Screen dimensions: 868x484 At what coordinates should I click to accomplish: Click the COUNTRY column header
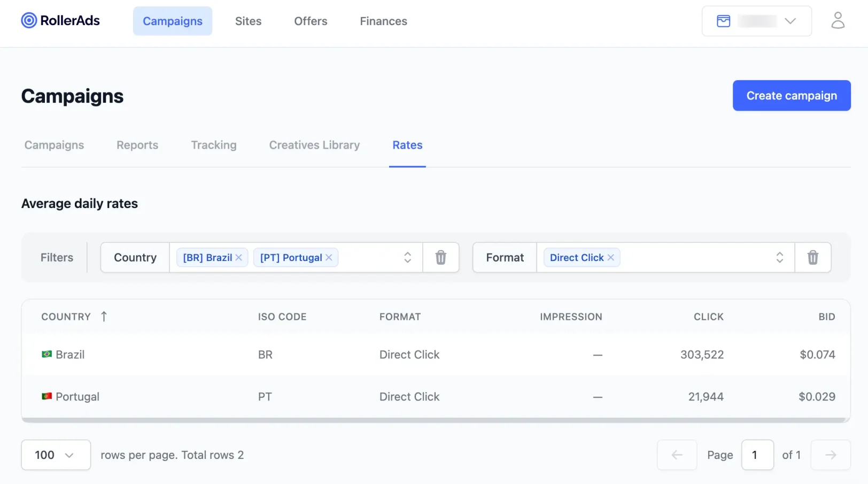[66, 317]
